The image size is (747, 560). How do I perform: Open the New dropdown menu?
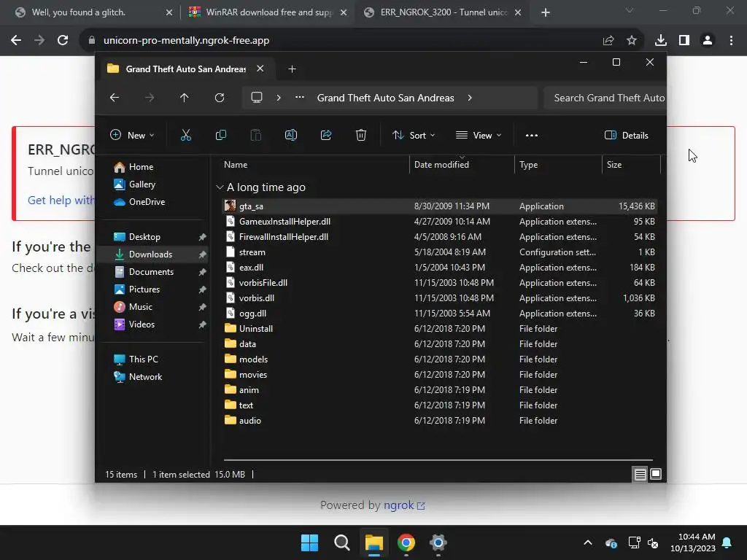tap(133, 135)
